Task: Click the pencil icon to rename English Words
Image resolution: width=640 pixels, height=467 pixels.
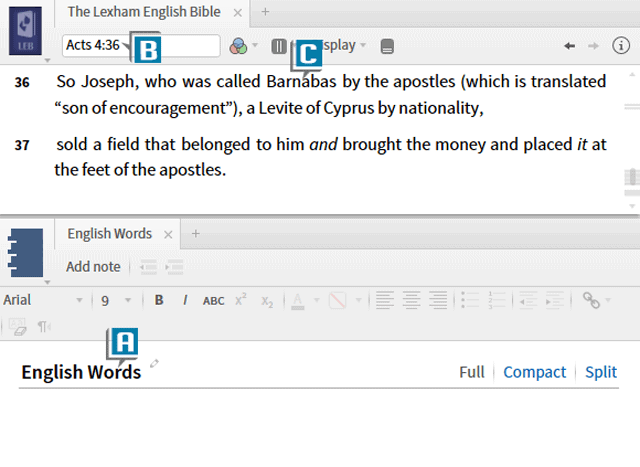Action: pos(154,363)
